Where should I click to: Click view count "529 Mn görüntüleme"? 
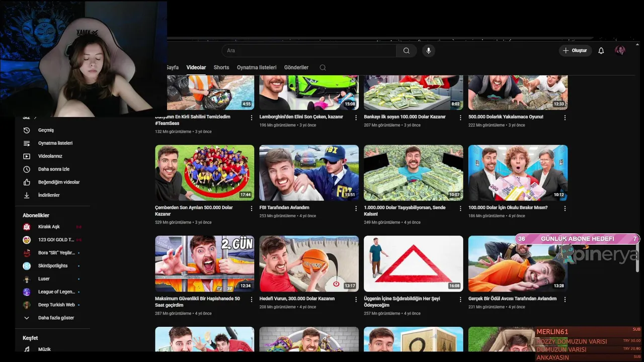coord(173,222)
